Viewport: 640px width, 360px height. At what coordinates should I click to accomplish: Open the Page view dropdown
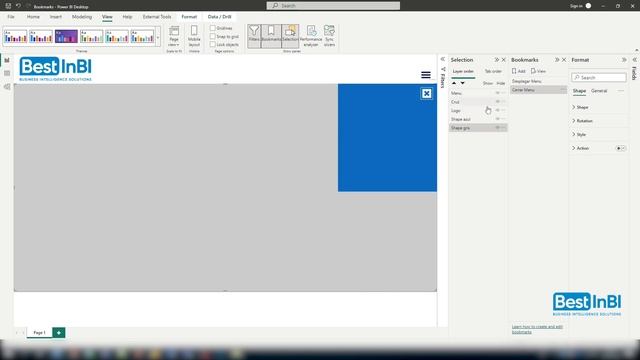(x=174, y=36)
